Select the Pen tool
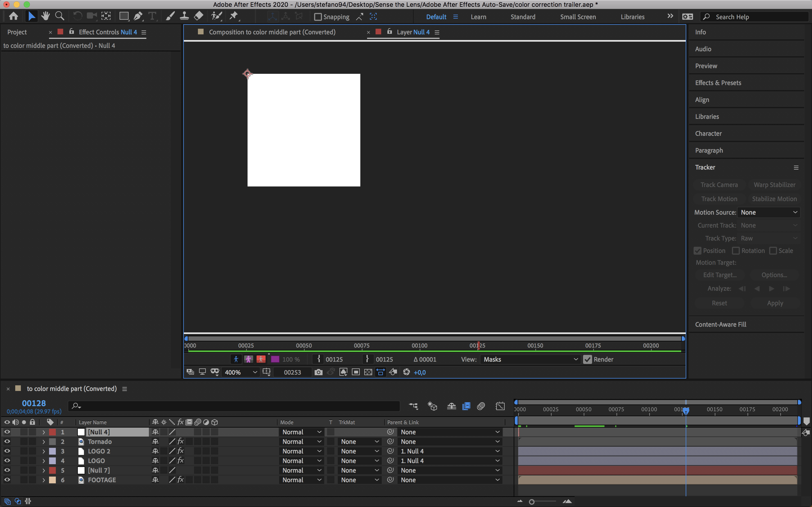This screenshot has width=812, height=507. (x=138, y=16)
